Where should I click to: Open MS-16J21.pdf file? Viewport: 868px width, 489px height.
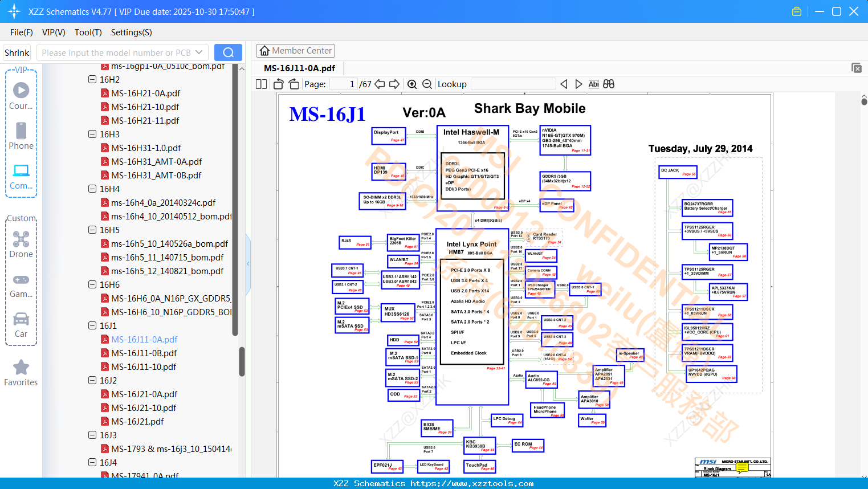pyautogui.click(x=137, y=421)
